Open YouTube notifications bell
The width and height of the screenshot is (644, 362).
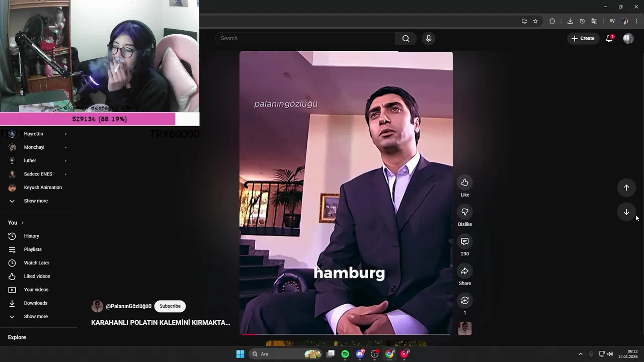[609, 39]
